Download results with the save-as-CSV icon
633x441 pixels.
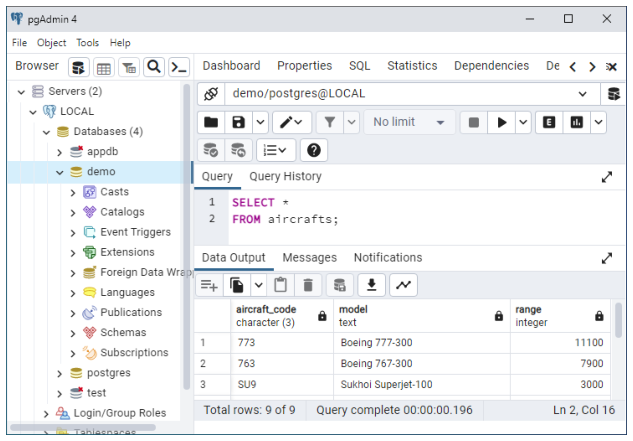371,286
